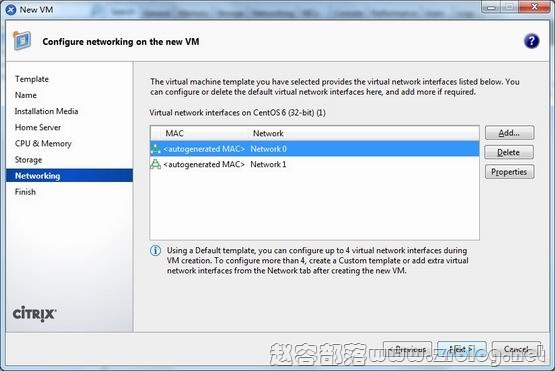Click the info icon beside the Default template note
The image size is (555, 371).
pos(155,250)
